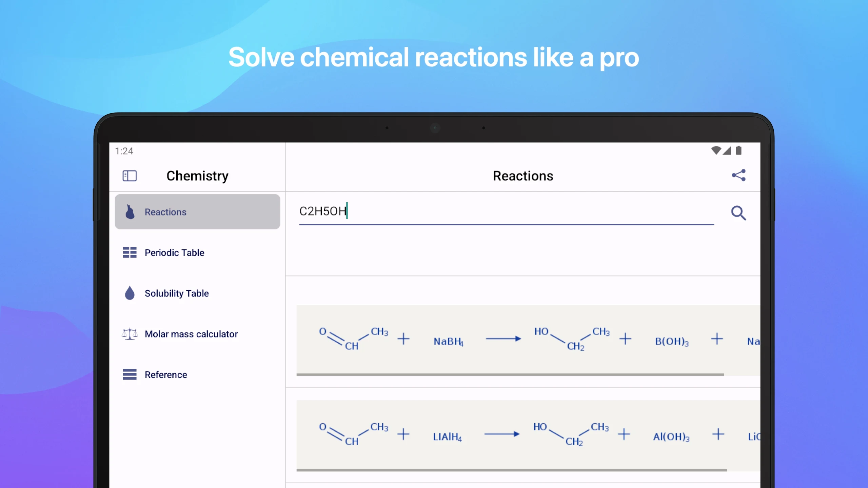Click the Reactions flask icon
The width and height of the screenshot is (868, 488).
point(130,212)
